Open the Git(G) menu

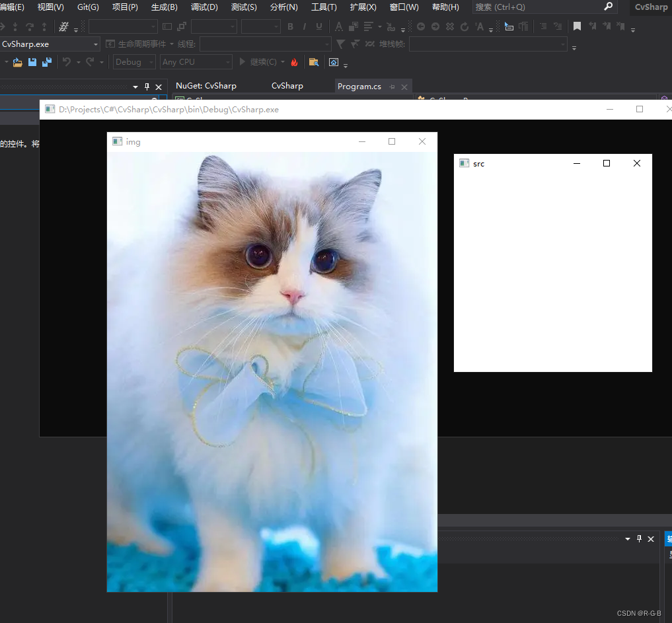[x=88, y=7]
